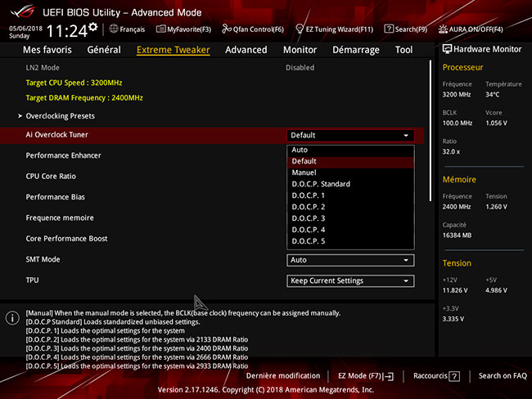Select the Performance Bias row

point(56,197)
